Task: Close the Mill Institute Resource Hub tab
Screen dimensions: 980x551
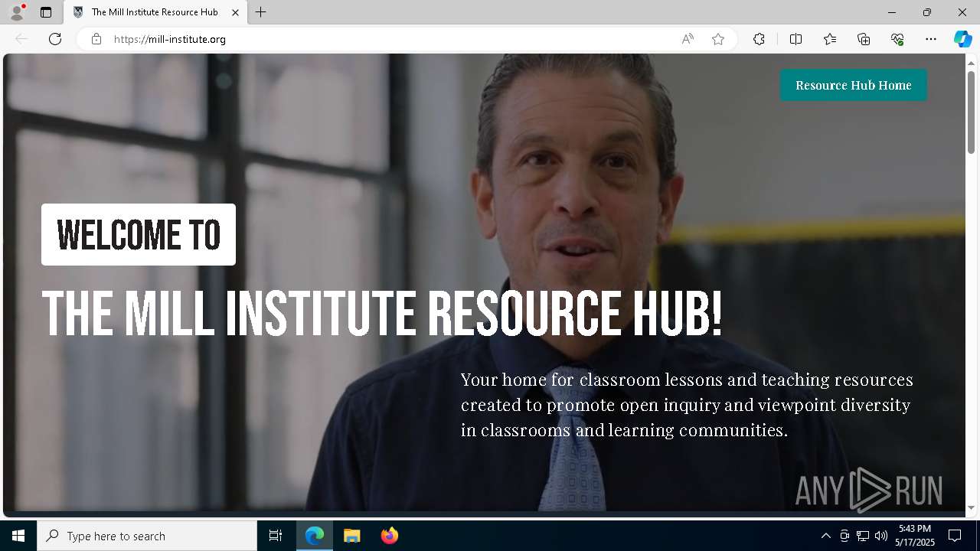Action: (235, 12)
